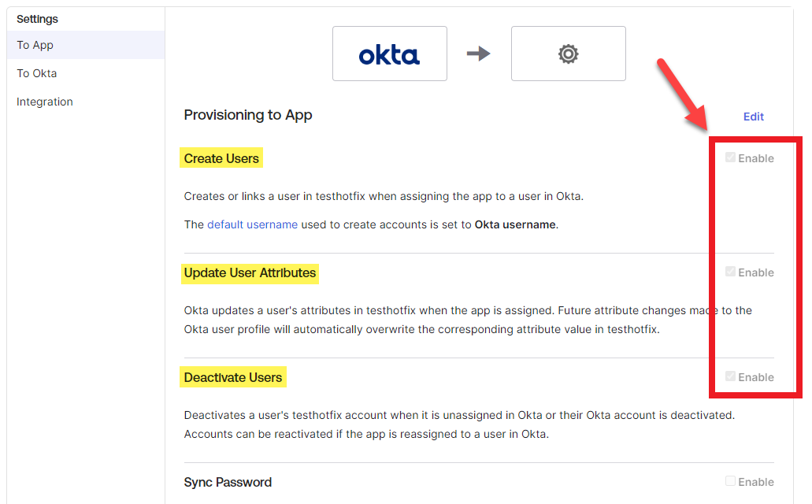Click the Okta logo box
The image size is (812, 504).
[389, 54]
